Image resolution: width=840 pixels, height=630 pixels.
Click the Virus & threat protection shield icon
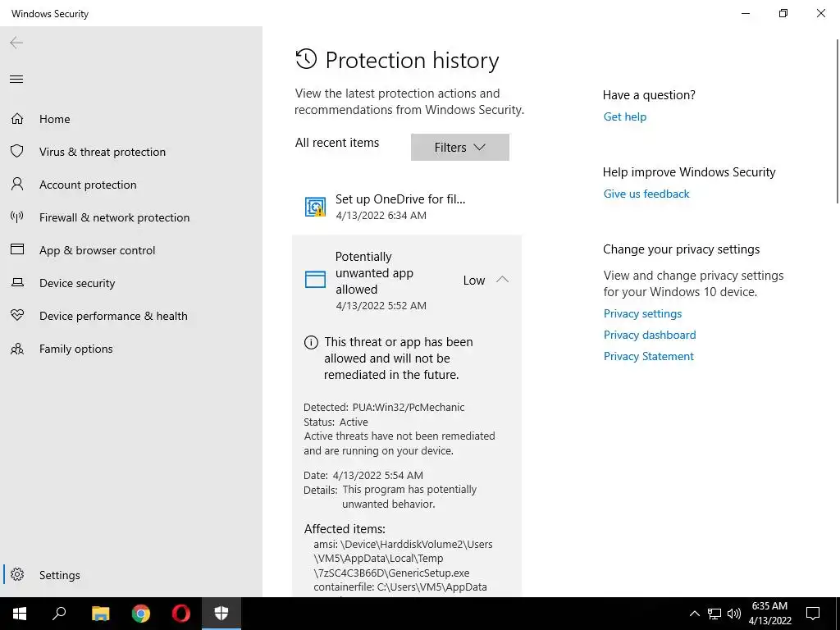[17, 152]
